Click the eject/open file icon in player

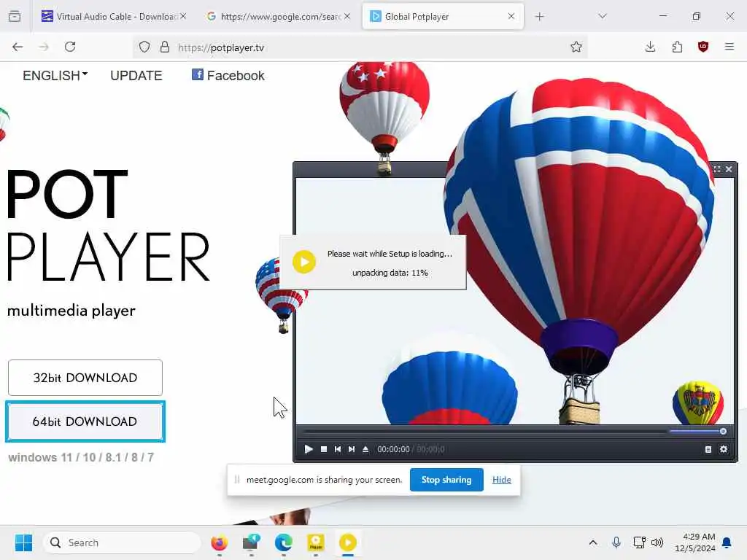pyautogui.click(x=365, y=449)
